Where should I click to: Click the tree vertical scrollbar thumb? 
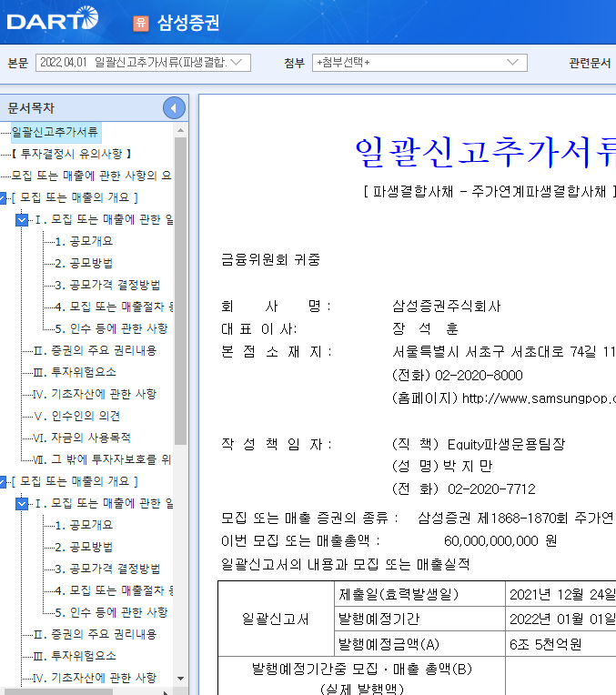[x=180, y=291]
